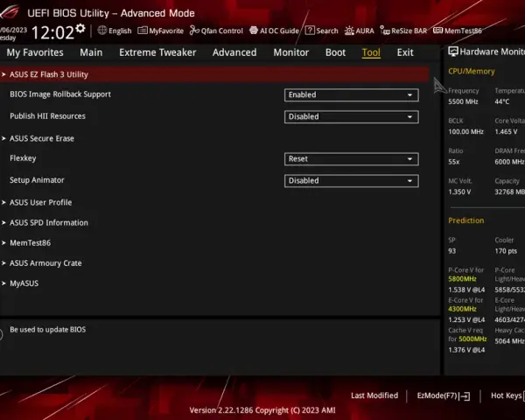
Task: Open language selection globe icon
Action: pos(102,31)
